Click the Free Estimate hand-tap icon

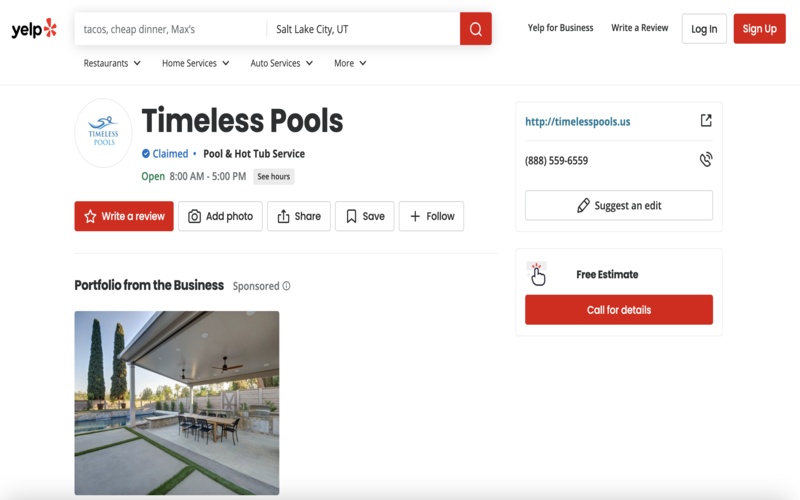537,274
